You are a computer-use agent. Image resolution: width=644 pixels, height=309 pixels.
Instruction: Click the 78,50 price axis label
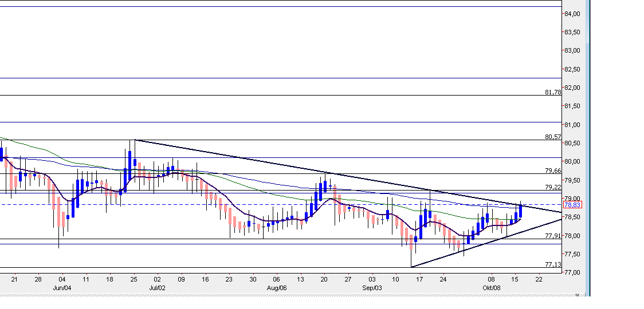coord(572,217)
